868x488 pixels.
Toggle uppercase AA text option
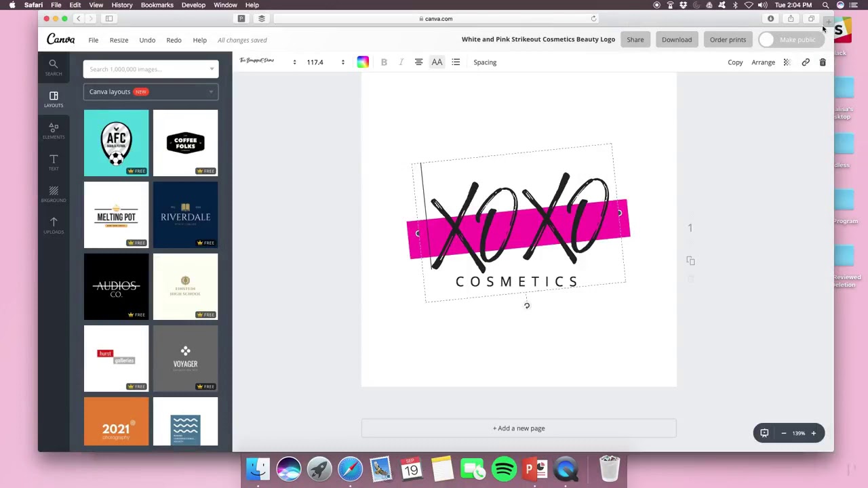pos(437,62)
